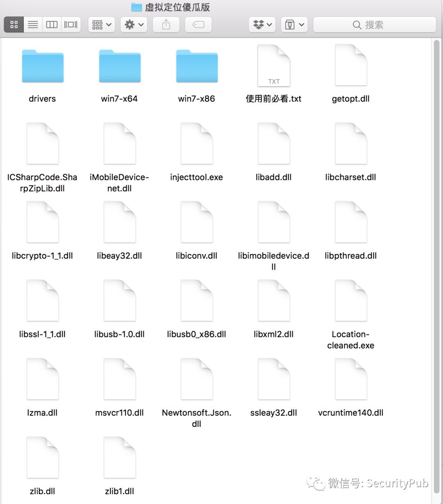
Task: Switch to icon view mode
Action: point(14,25)
